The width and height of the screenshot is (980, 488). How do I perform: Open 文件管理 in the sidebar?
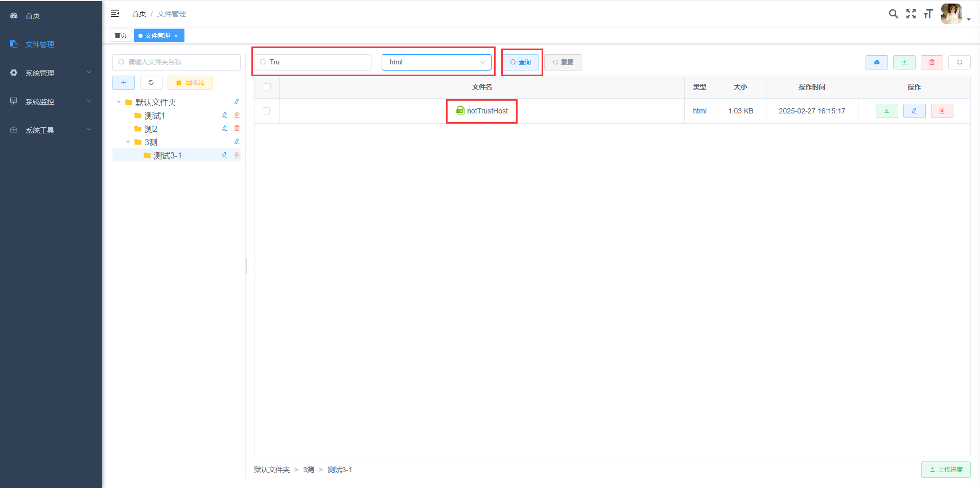click(x=51, y=44)
